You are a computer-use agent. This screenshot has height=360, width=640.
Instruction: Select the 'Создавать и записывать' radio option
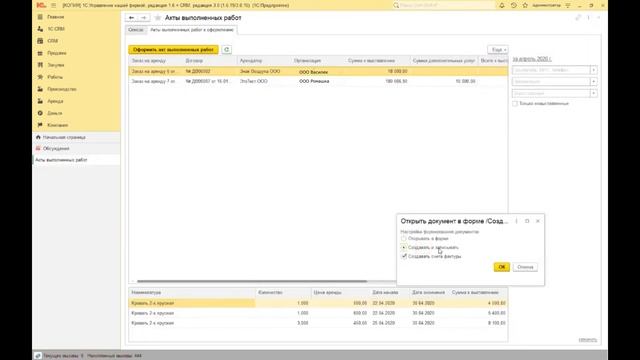[x=404, y=247]
